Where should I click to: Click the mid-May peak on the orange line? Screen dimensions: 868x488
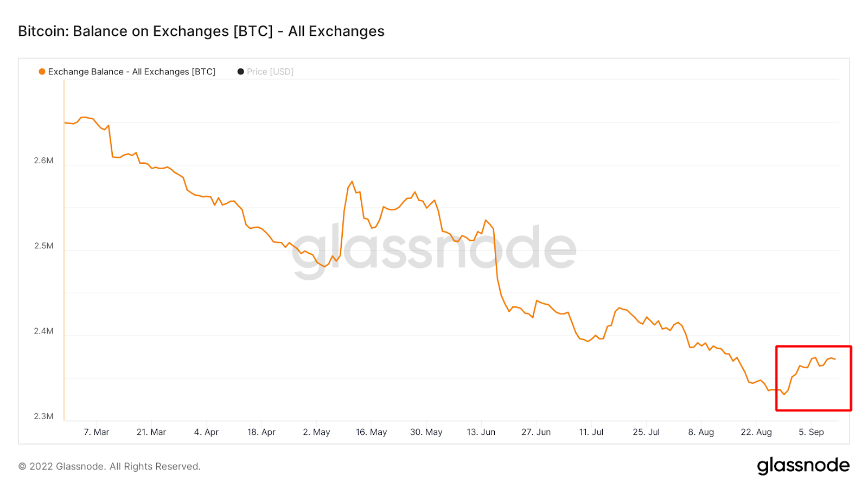352,182
